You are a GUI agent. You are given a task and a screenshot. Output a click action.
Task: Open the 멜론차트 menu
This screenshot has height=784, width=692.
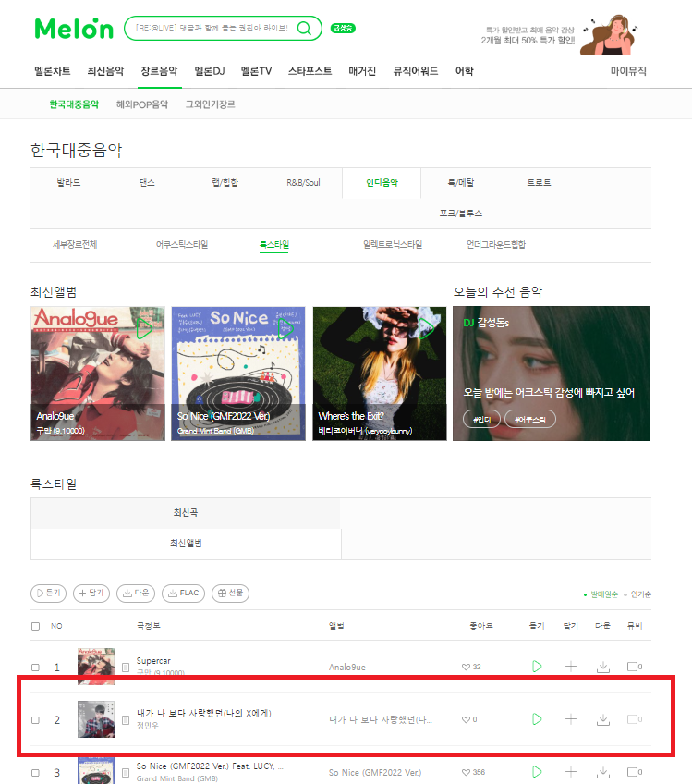click(52, 71)
